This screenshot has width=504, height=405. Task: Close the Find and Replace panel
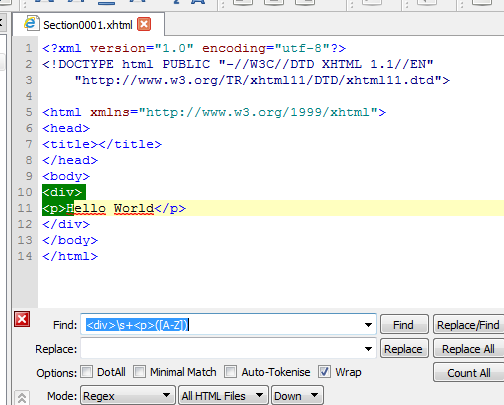(22, 319)
